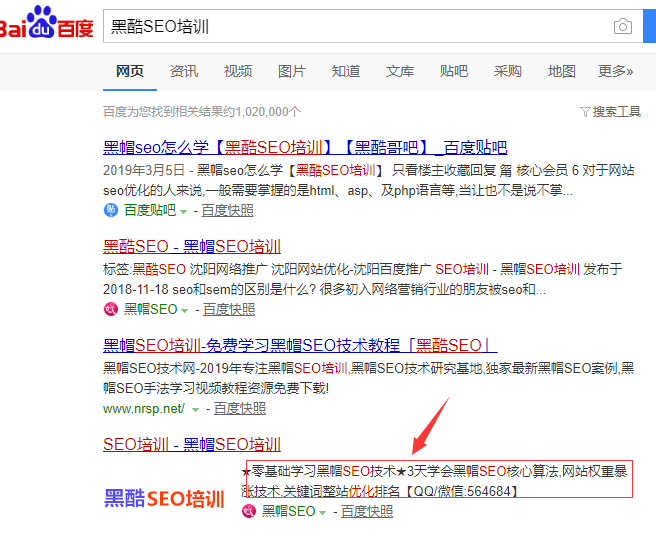Viewport: 656px width, 533px height.
Task: Open 百度快照 for the 百度贴吧 result
Action: pos(227,210)
